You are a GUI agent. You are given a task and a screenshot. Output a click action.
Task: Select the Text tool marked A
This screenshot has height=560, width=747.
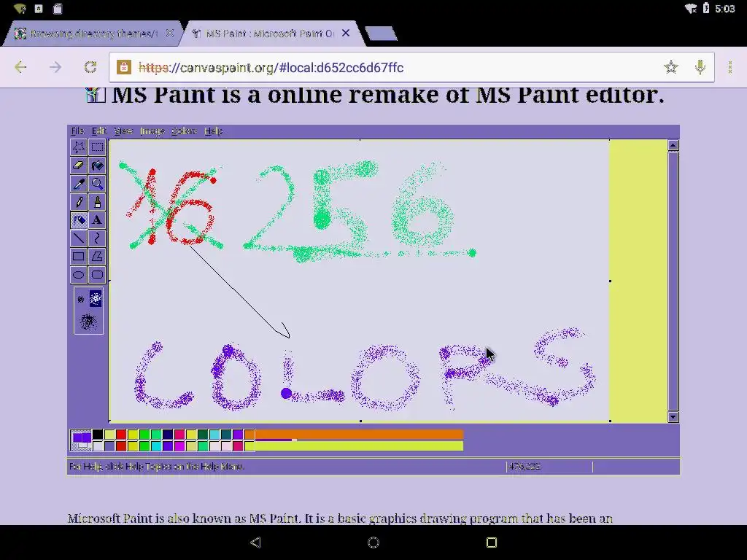coord(97,220)
